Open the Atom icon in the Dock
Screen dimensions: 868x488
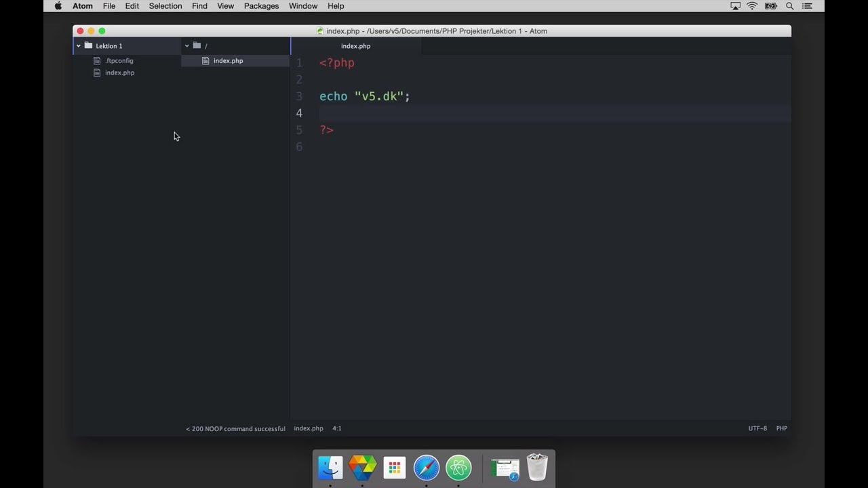pos(458,467)
